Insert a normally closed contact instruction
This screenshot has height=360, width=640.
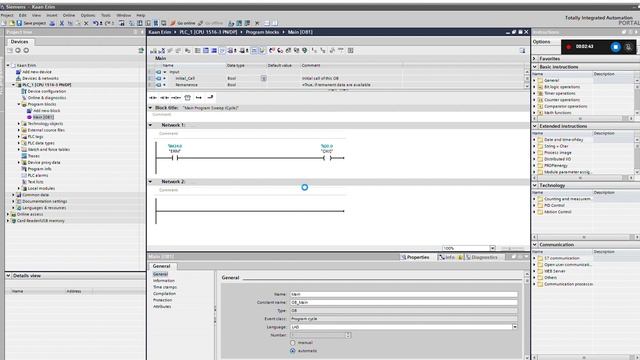click(164, 98)
